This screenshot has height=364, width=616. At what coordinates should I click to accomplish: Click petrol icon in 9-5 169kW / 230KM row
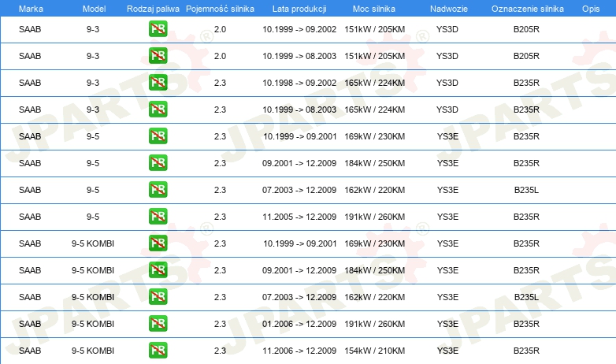(x=158, y=136)
